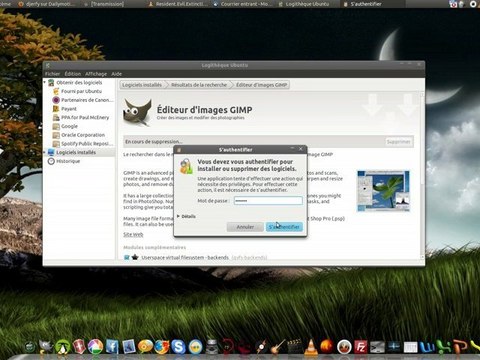
Task: Open Skype from the dock
Action: pyautogui.click(x=178, y=347)
